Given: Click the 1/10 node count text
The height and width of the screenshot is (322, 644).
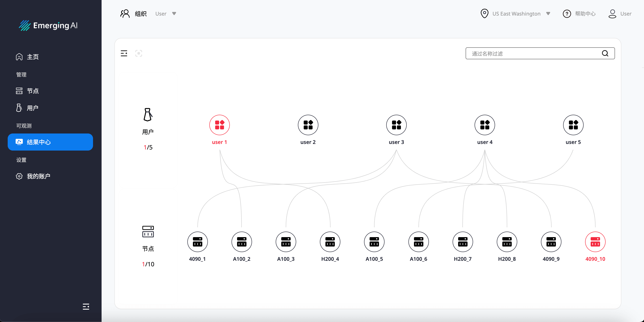Looking at the screenshot, I should pos(148,264).
